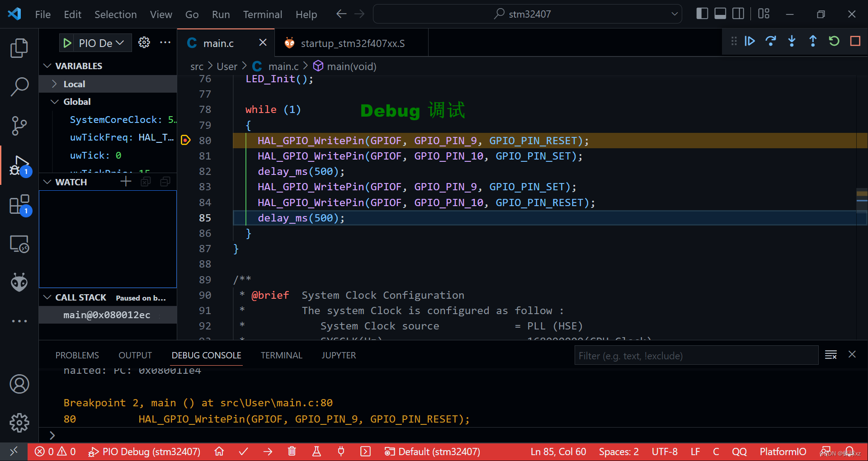Start debugging with green play button
This screenshot has height=461, width=868.
pos(67,43)
